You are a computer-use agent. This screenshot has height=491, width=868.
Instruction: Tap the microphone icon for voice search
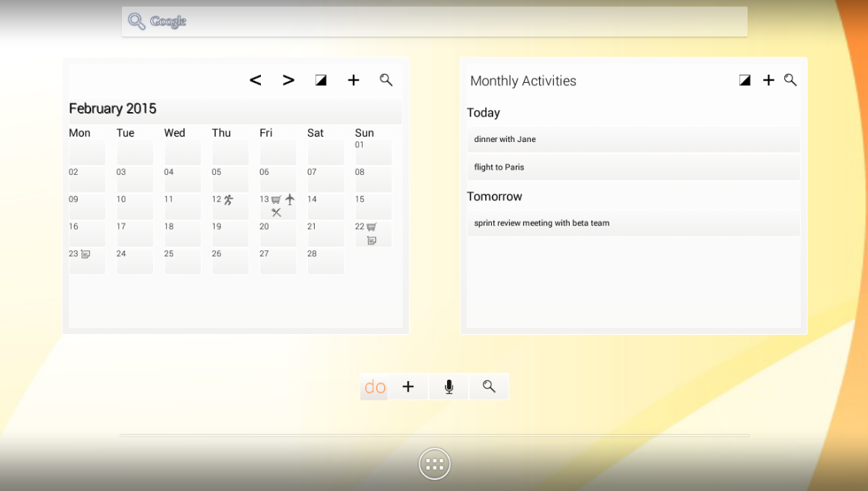[x=449, y=386]
